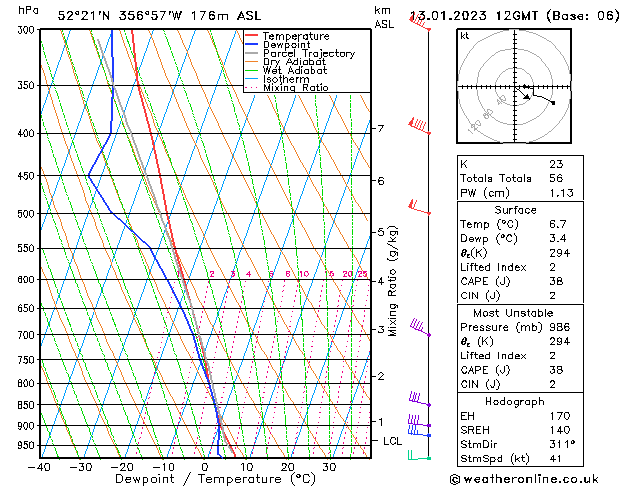Click the "900" pressure level label
The width and height of the screenshot is (629, 486).
point(28,426)
